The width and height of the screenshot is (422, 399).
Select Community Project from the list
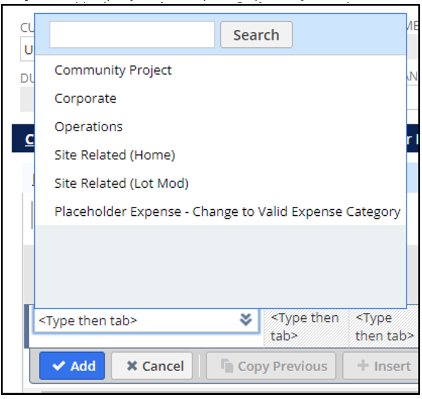tap(113, 70)
